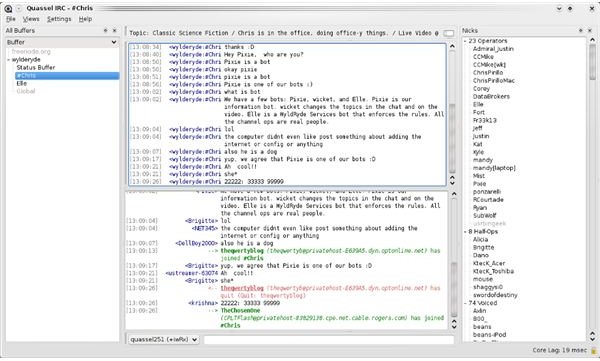Close the Nicks dock panel
This screenshot has width=600, height=361.
589,30
